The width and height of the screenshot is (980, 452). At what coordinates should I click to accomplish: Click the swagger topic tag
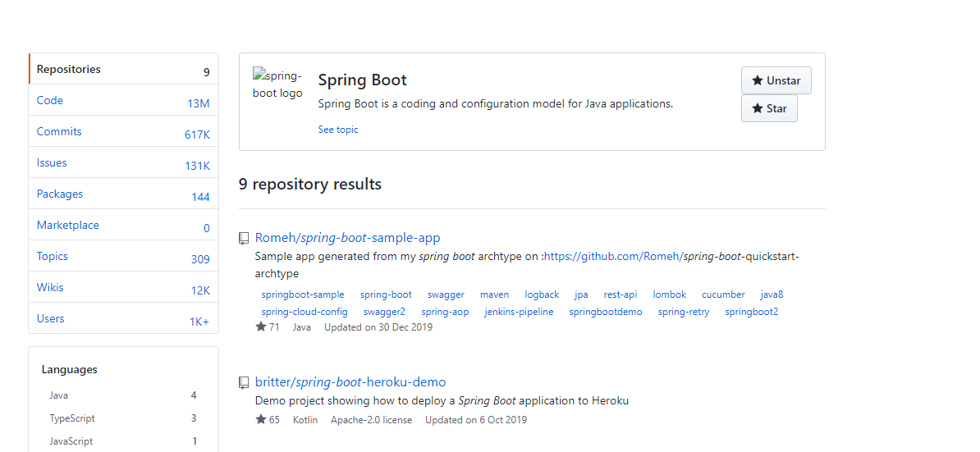tap(446, 294)
